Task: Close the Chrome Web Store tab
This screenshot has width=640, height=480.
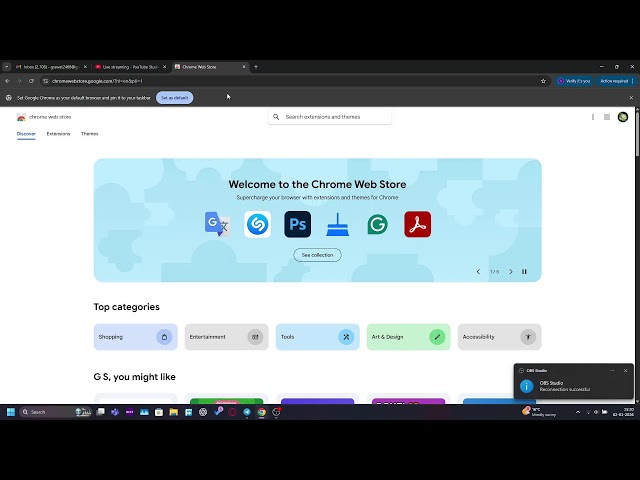Action: 244,67
